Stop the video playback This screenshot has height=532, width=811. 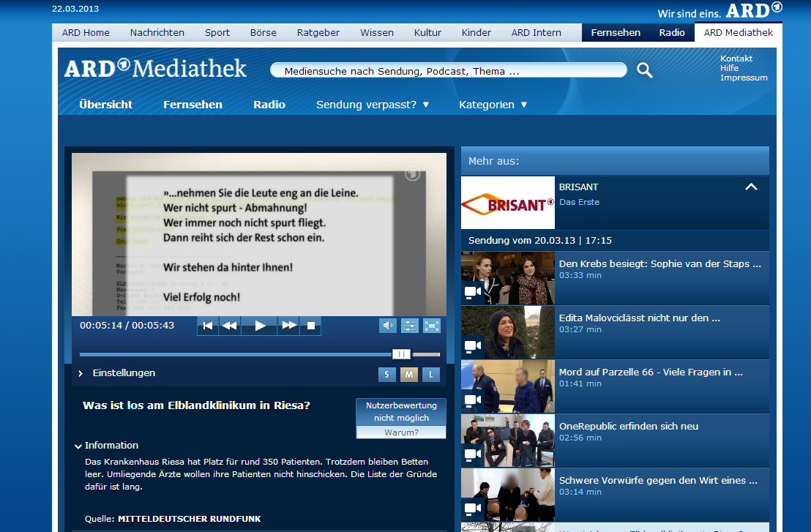[x=311, y=326]
